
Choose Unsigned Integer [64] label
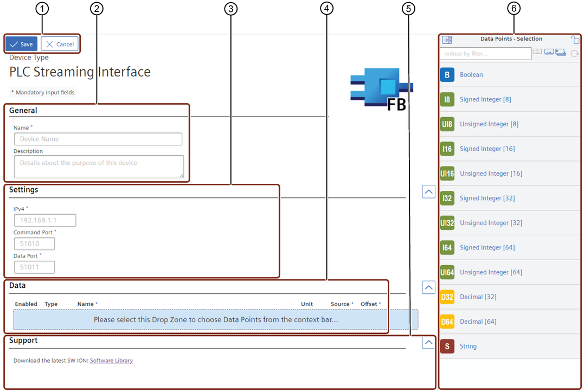491,272
